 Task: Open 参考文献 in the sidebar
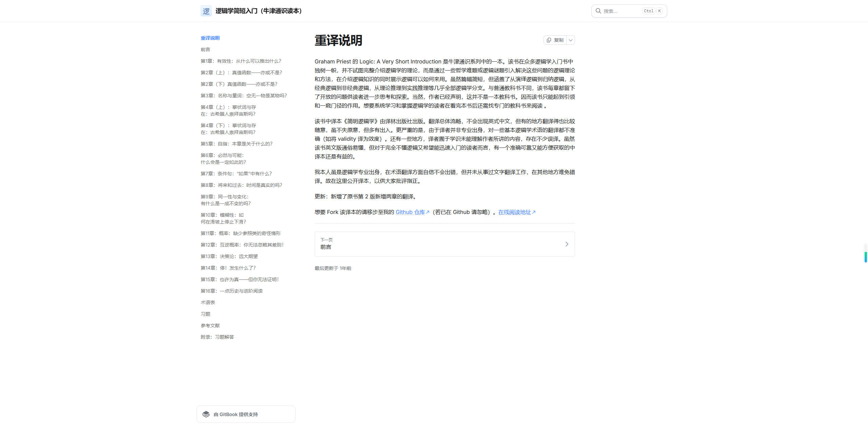(x=210, y=326)
